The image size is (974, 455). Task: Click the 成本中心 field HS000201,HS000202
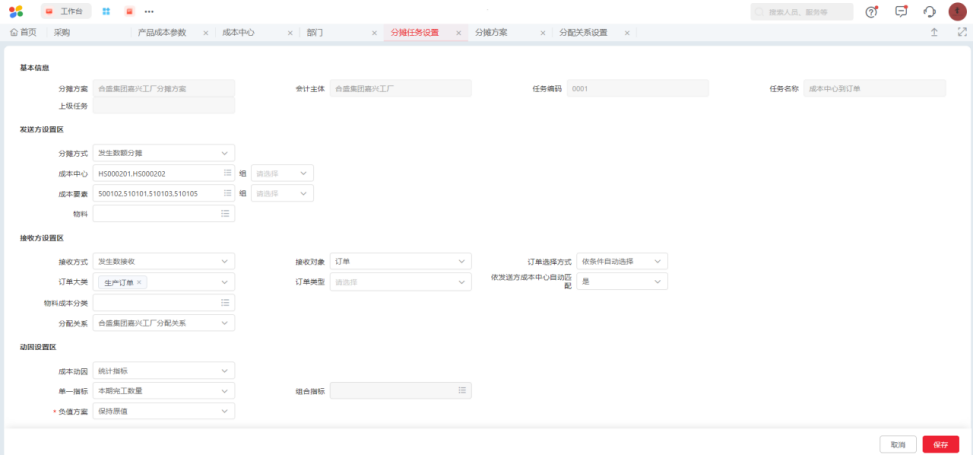pyautogui.click(x=164, y=173)
